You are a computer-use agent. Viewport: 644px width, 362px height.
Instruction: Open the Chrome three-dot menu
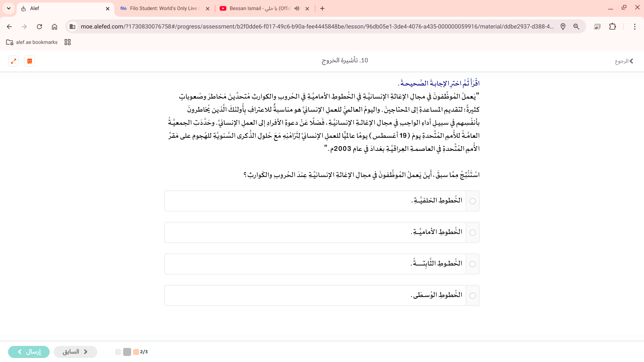pos(635,26)
